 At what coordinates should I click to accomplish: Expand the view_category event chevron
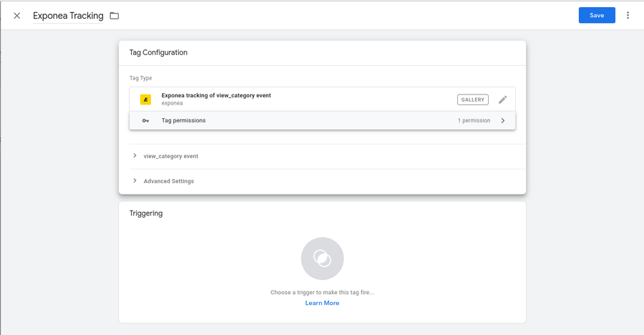(135, 156)
